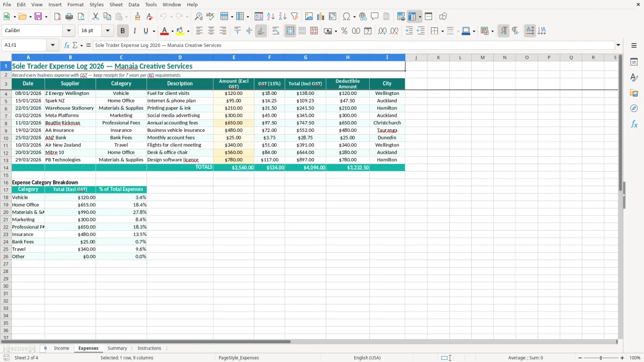The height and width of the screenshot is (362, 644).
Task: Open the Font Size dropdown arrow
Action: tap(108, 31)
